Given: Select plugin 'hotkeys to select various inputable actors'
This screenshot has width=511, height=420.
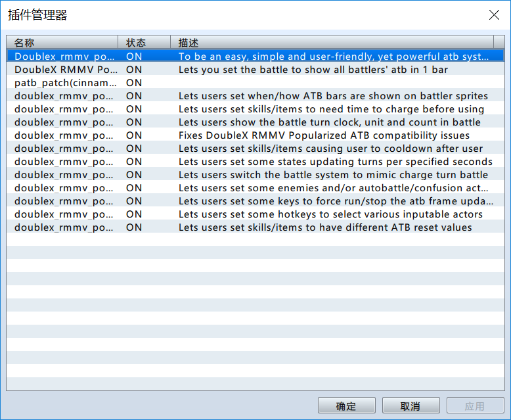Looking at the screenshot, I should click(255, 214).
